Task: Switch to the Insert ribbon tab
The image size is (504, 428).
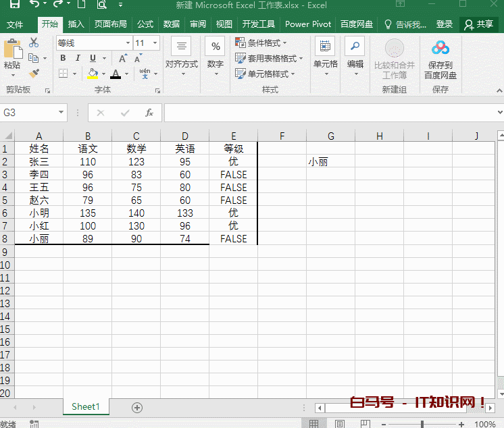Action: click(x=76, y=24)
